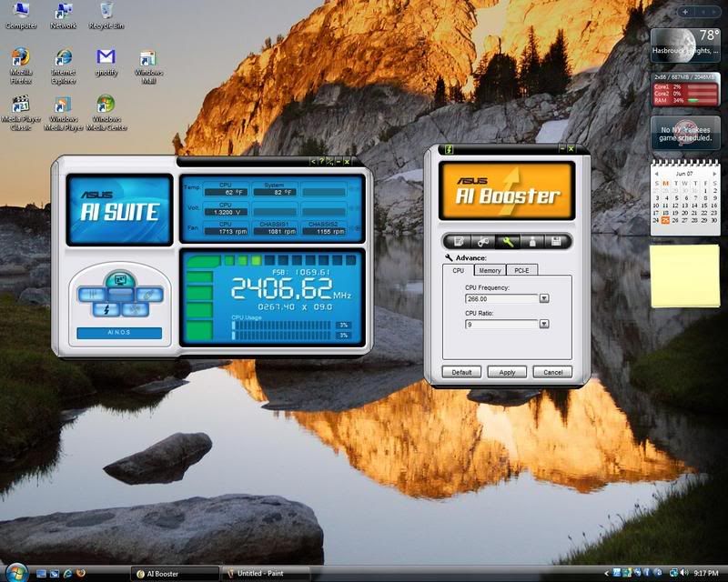This screenshot has width=728, height=582.
Task: Click the person profile icon in AI Booster
Action: (532, 241)
